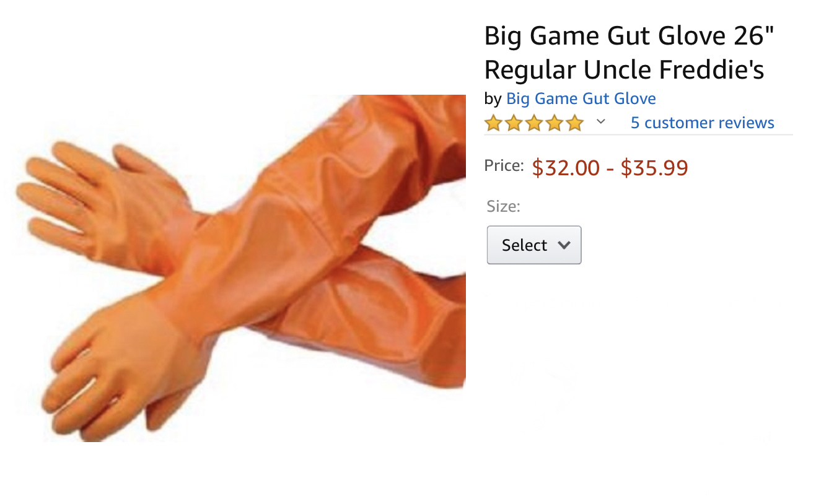
Task: Click the first gold rating star
Action: coord(493,123)
